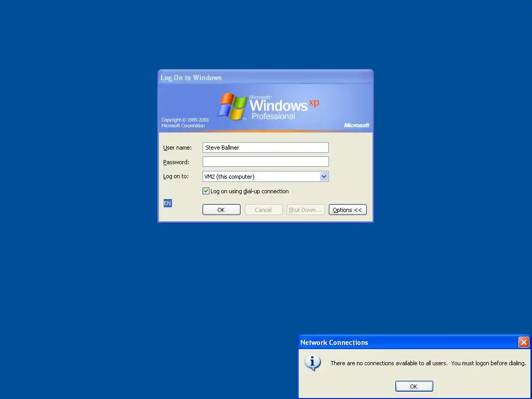The width and height of the screenshot is (532, 399).
Task: Collapse the Options << section
Action: coord(348,210)
